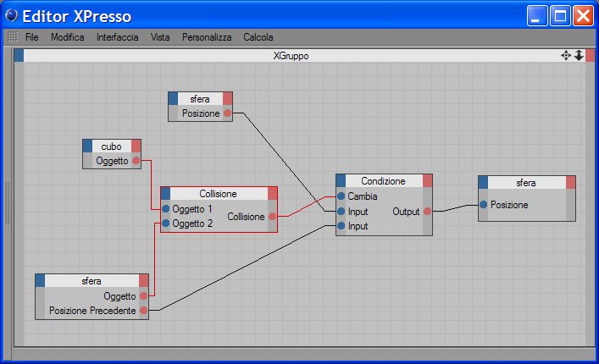
Task: Open XGruppo red output ports corner
Action: point(590,55)
